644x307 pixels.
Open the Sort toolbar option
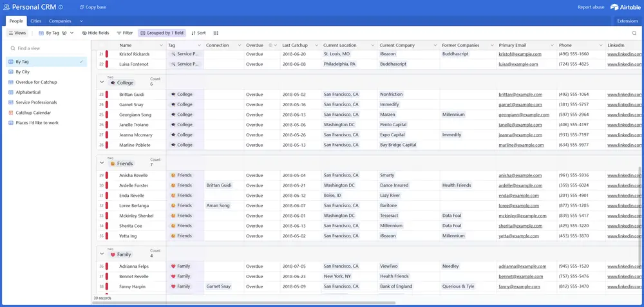[198, 33]
